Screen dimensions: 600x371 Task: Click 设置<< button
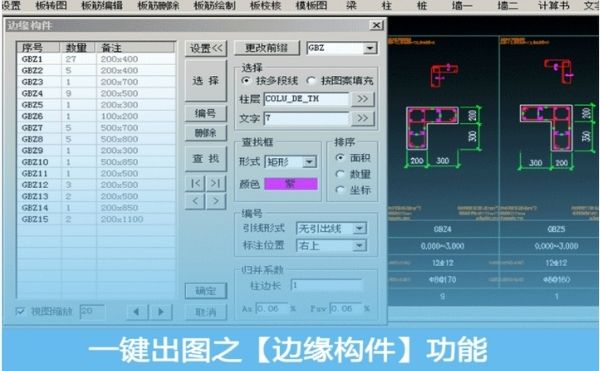tap(206, 49)
